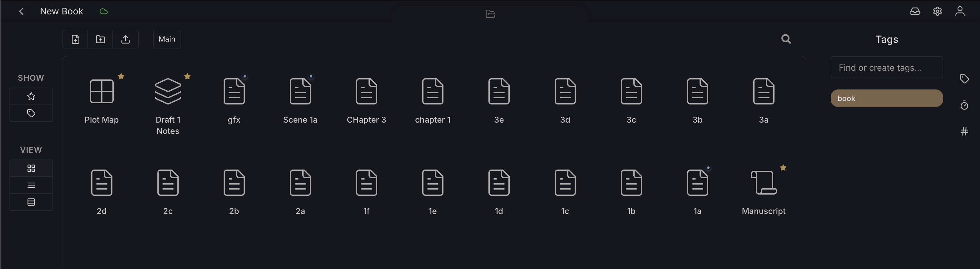Click the Find or create tags field
The height and width of the screenshot is (269, 980).
click(886, 68)
